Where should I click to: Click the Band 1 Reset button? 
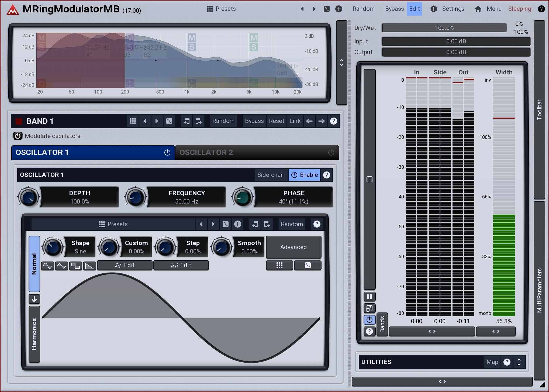coord(276,121)
